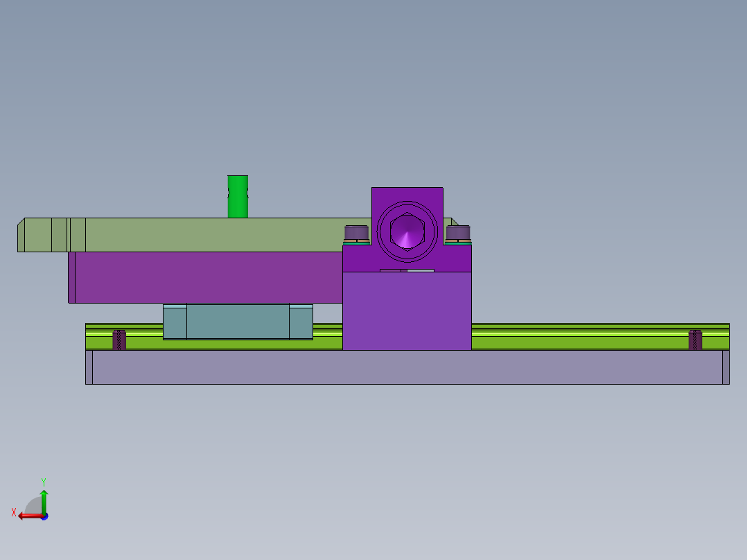747x560 pixels.
Task: Pick the wide purple block under the olive plate
Action: [x=206, y=277]
